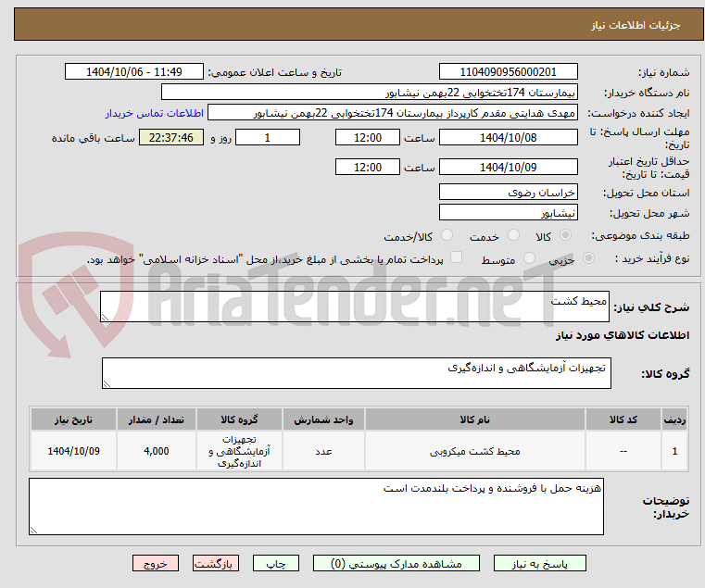Click the quantity cell 4,000
This screenshot has width=705, height=588.
[156, 451]
